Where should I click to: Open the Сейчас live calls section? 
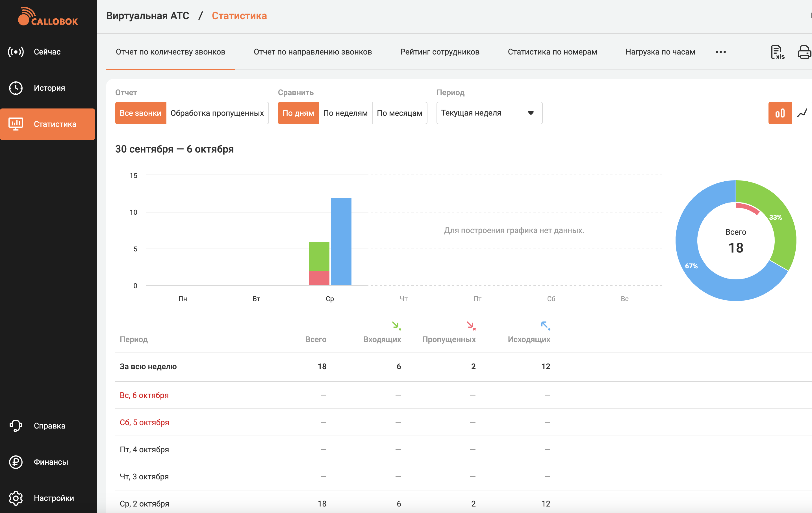[x=47, y=52]
